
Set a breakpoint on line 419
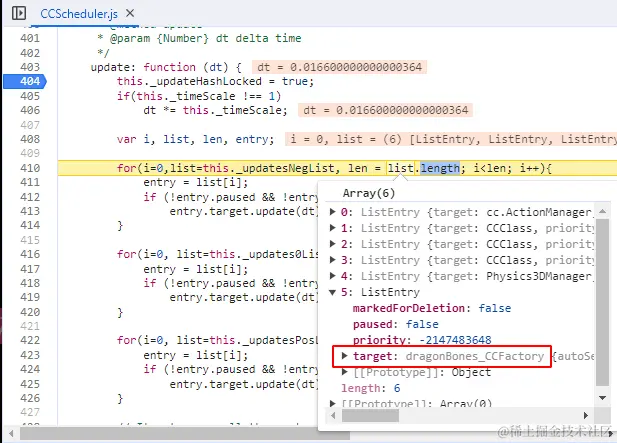30,297
